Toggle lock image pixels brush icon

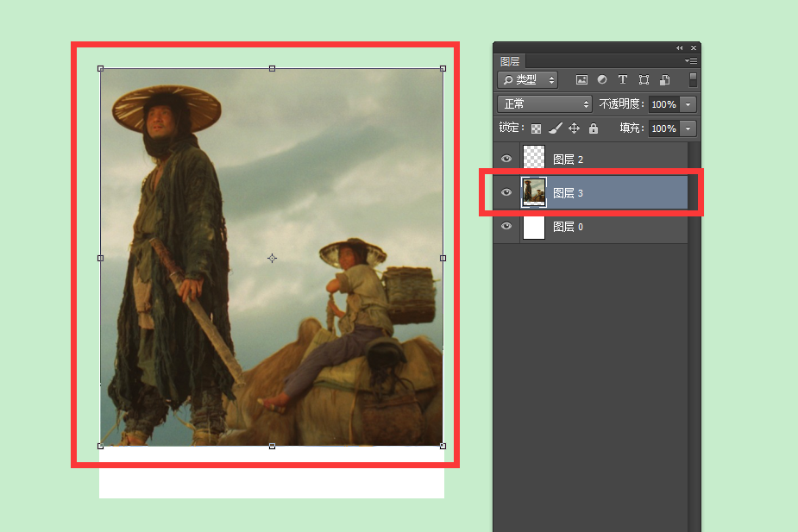pyautogui.click(x=556, y=128)
